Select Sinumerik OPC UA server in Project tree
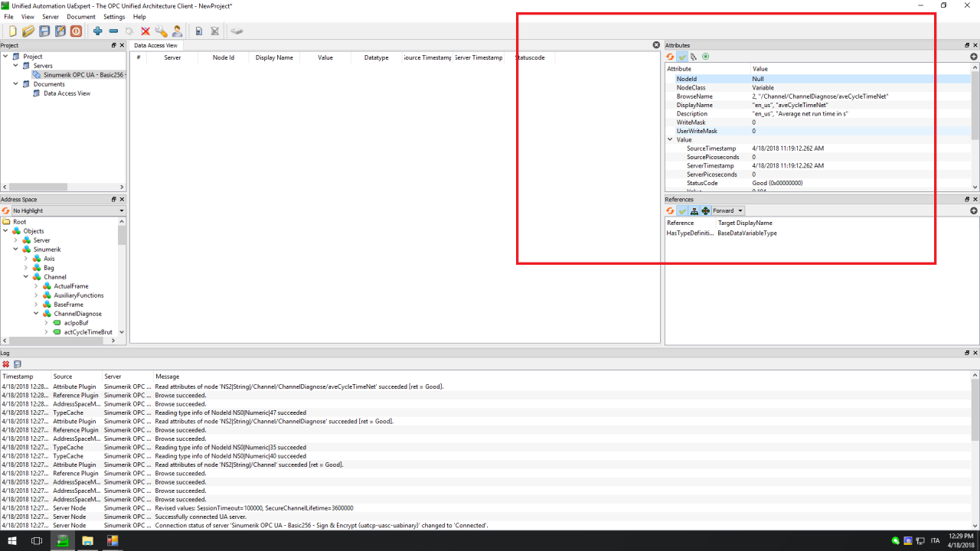The width and height of the screenshot is (980, 551). 83,75
